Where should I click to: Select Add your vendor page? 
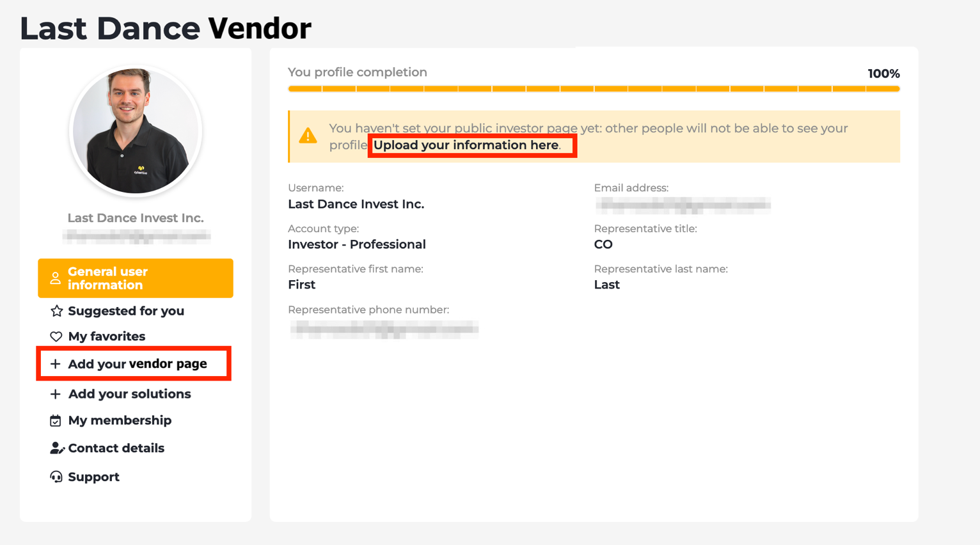coord(138,364)
